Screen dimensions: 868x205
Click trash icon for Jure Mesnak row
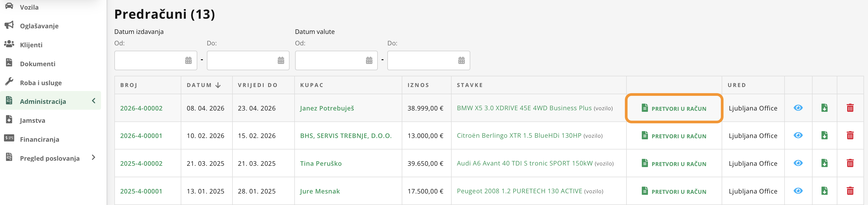(x=850, y=191)
